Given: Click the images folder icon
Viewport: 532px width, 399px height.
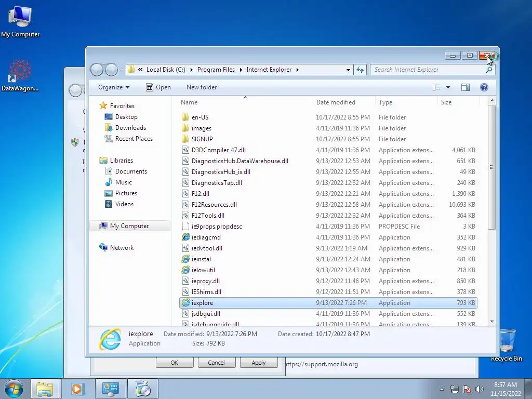Looking at the screenshot, I should pos(185,128).
